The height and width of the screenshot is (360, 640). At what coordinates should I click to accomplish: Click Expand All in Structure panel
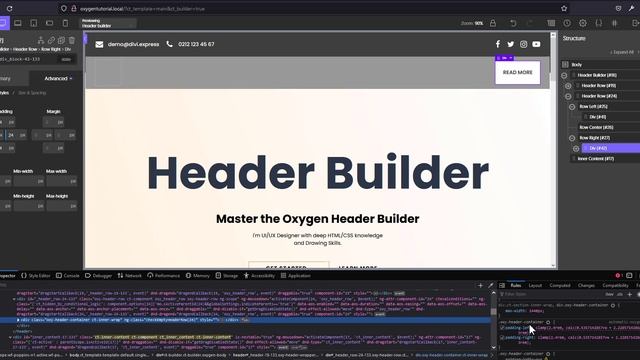tap(622, 52)
